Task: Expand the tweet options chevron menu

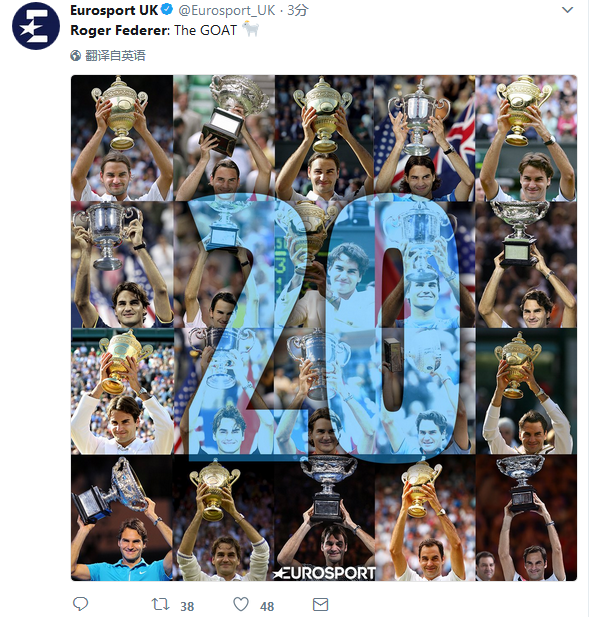Action: (x=567, y=10)
